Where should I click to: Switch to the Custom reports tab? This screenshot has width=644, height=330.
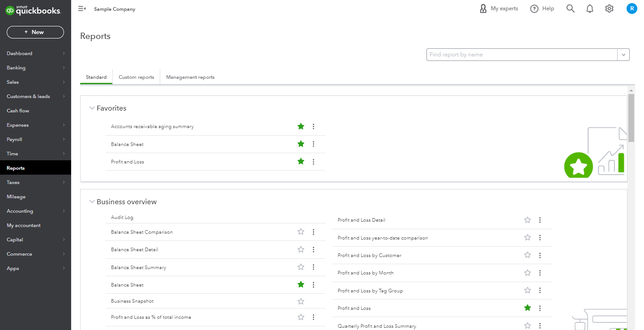[136, 77]
